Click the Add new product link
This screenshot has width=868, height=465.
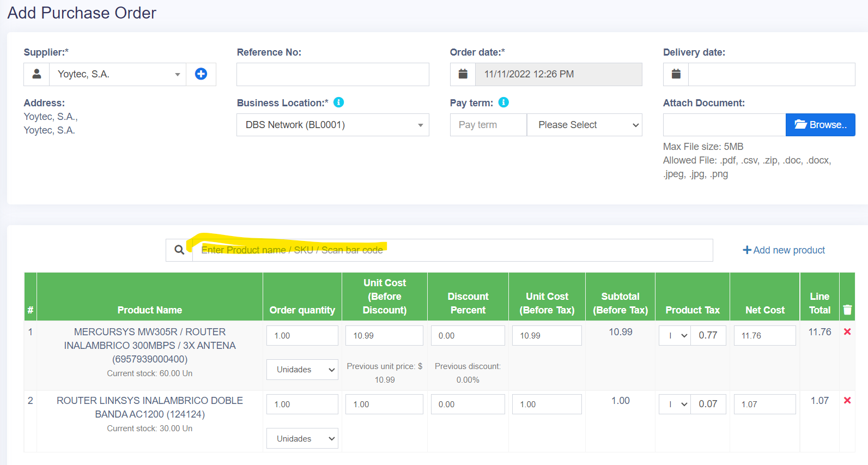784,250
